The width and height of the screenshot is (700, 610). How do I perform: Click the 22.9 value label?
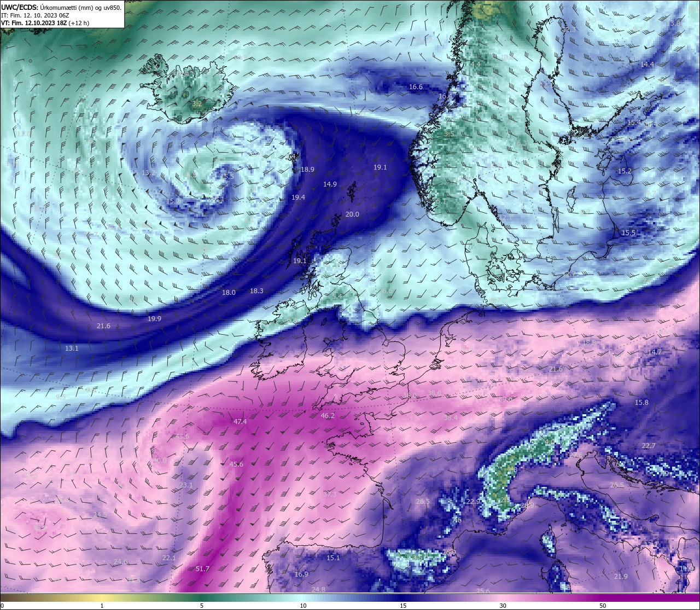473,502
